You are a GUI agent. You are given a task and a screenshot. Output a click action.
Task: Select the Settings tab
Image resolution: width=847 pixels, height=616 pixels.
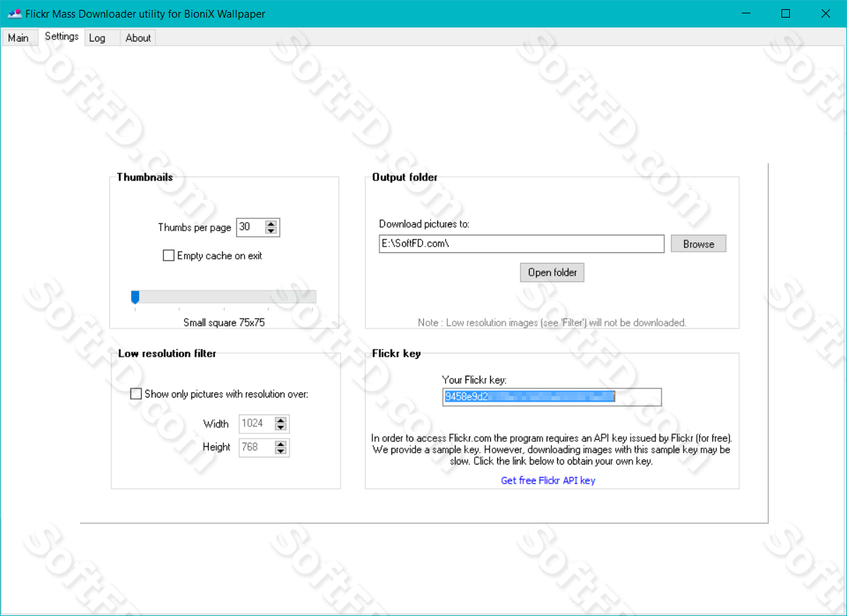[x=61, y=37]
